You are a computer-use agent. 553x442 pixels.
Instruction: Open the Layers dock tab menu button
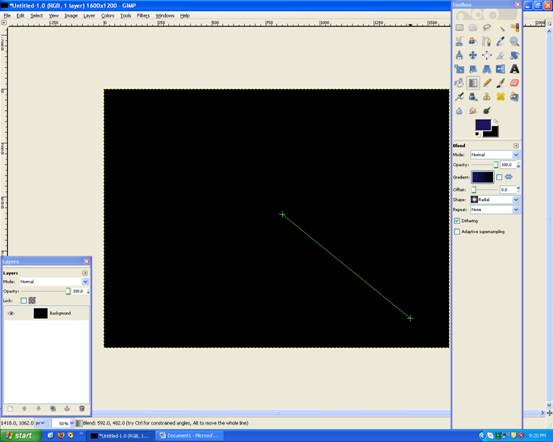pyautogui.click(x=85, y=273)
